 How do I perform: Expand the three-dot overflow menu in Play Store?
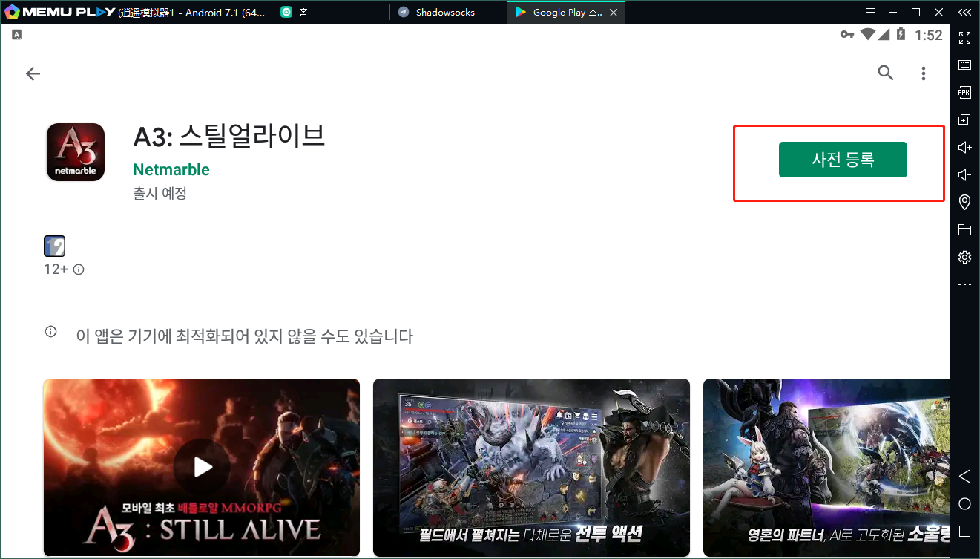(x=923, y=73)
